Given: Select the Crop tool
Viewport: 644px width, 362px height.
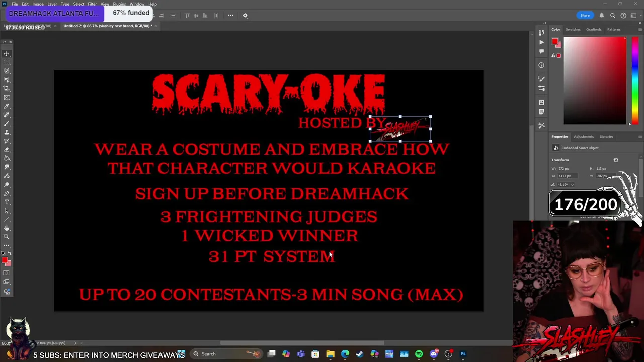Looking at the screenshot, I should click(7, 88).
